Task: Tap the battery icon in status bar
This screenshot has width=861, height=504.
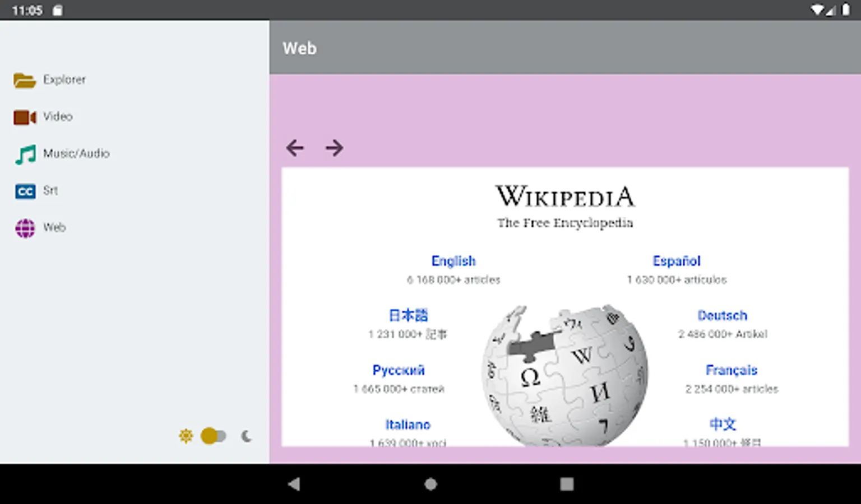Action: [846, 10]
